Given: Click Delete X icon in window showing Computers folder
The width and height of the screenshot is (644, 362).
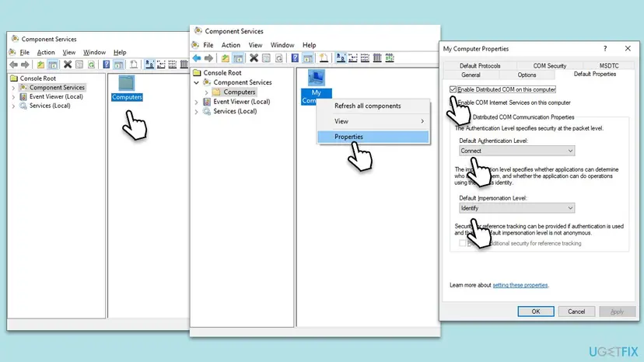Looking at the screenshot, I should 68,64.
